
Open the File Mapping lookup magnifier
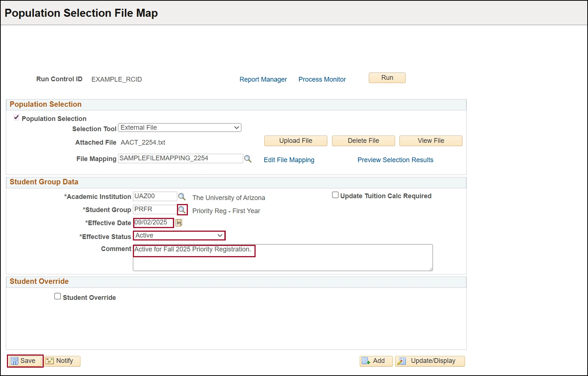tap(249, 158)
